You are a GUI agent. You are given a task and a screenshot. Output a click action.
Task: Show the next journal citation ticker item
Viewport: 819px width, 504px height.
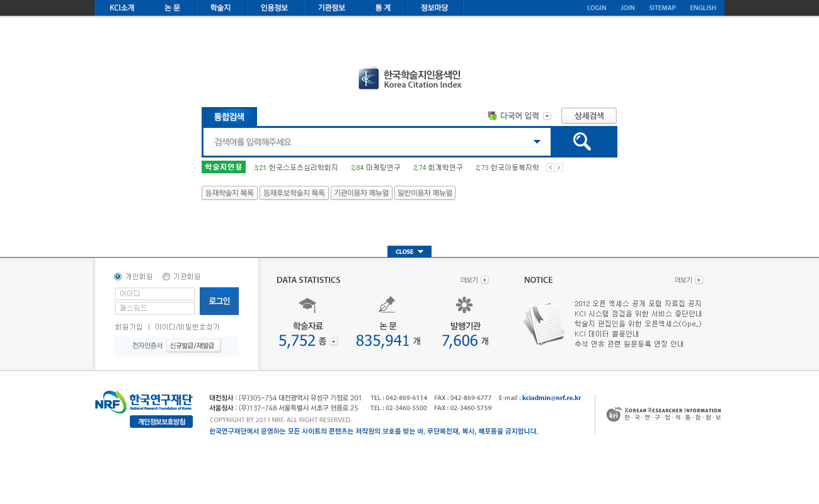[559, 168]
